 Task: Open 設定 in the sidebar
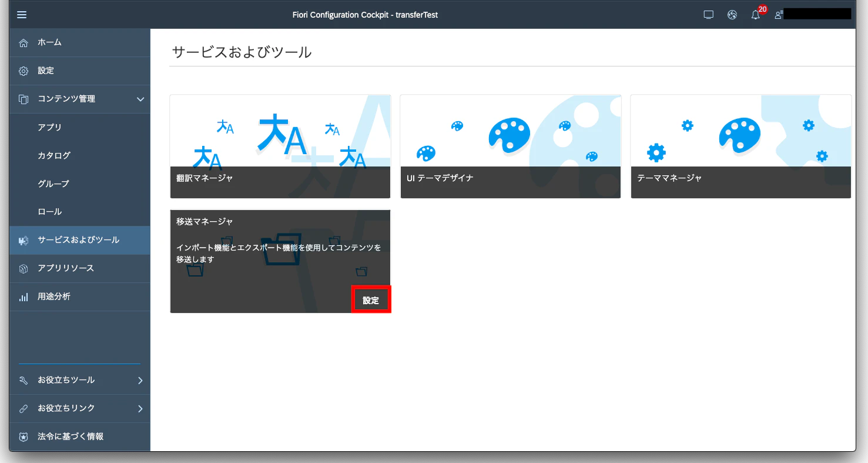pos(80,71)
